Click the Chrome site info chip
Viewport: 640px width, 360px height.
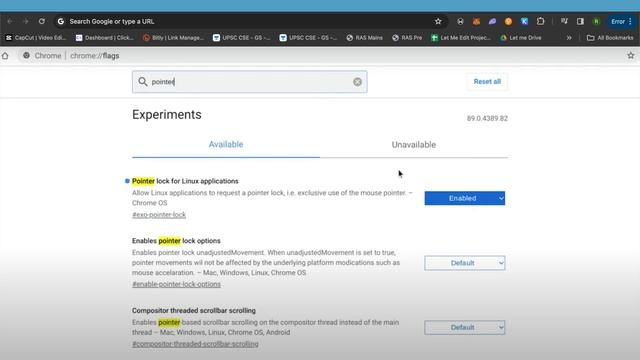click(x=42, y=56)
